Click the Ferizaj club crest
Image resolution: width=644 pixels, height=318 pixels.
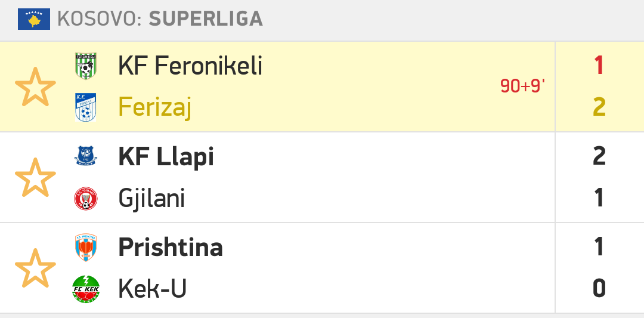point(86,107)
